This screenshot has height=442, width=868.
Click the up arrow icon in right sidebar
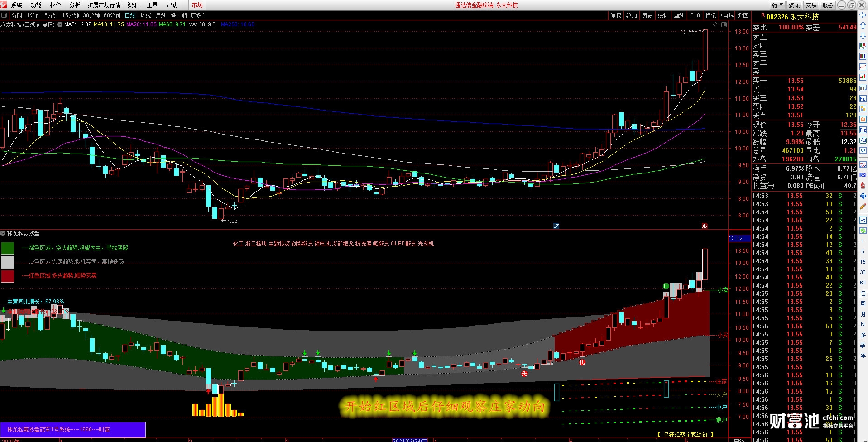point(863,25)
